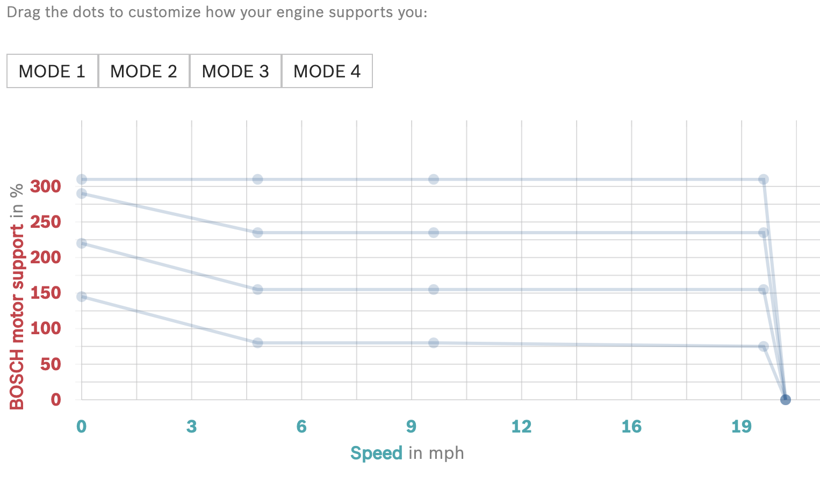Click the 155% dot near 9 mph
This screenshot has width=820, height=504.
pos(434,290)
